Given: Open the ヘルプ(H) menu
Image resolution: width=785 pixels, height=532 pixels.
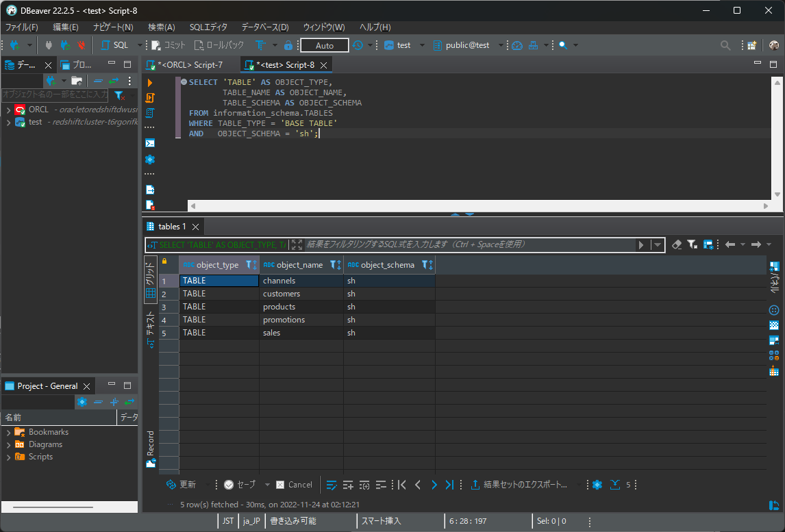Looking at the screenshot, I should point(375,27).
